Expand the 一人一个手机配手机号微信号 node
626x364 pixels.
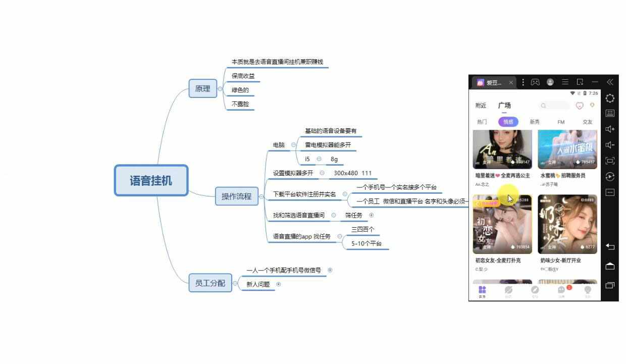(x=330, y=270)
